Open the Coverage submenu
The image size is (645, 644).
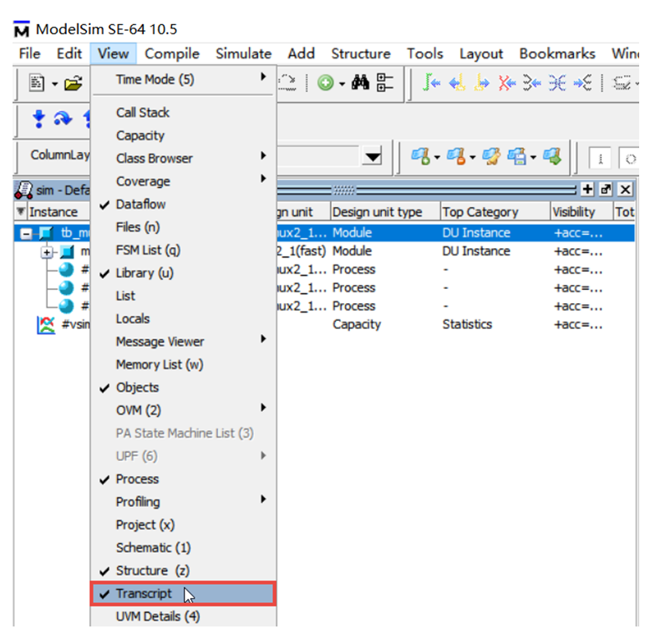(184, 181)
